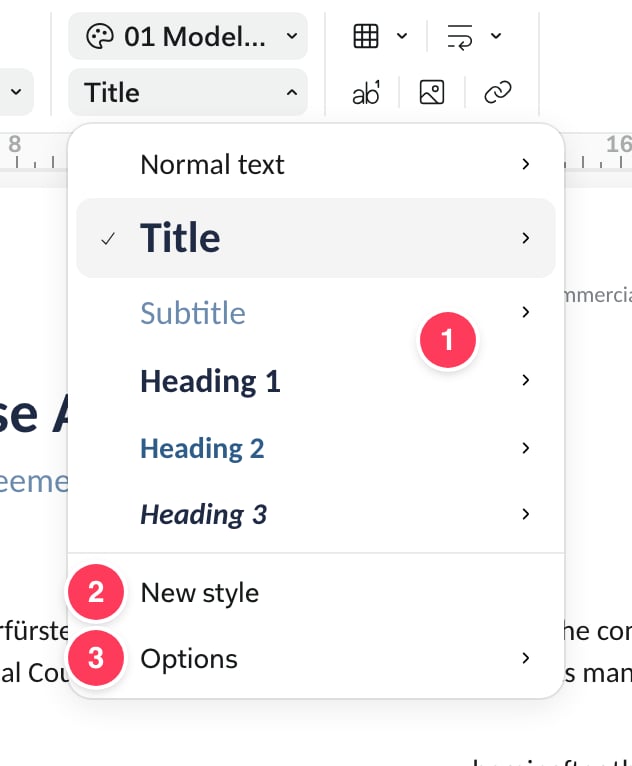Click the footnote 'ab1' icon
632x766 pixels.
(366, 93)
